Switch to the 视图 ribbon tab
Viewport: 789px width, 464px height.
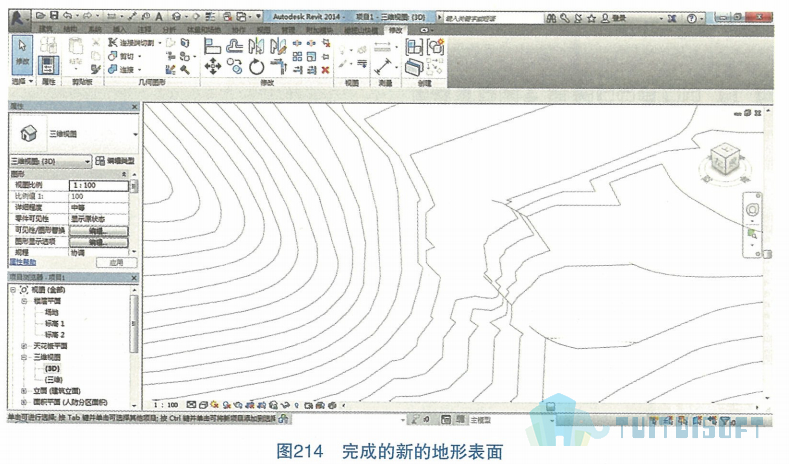[264, 30]
